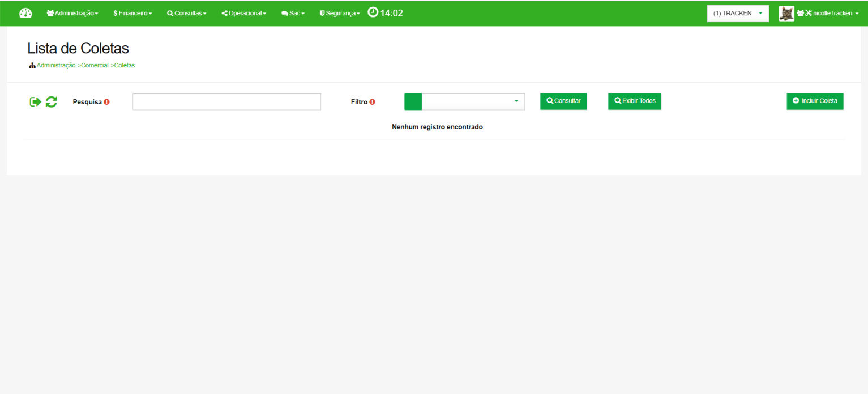The width and height of the screenshot is (868, 394).
Task: Click the "Nenhum registro encontrado" message
Action: 437,127
